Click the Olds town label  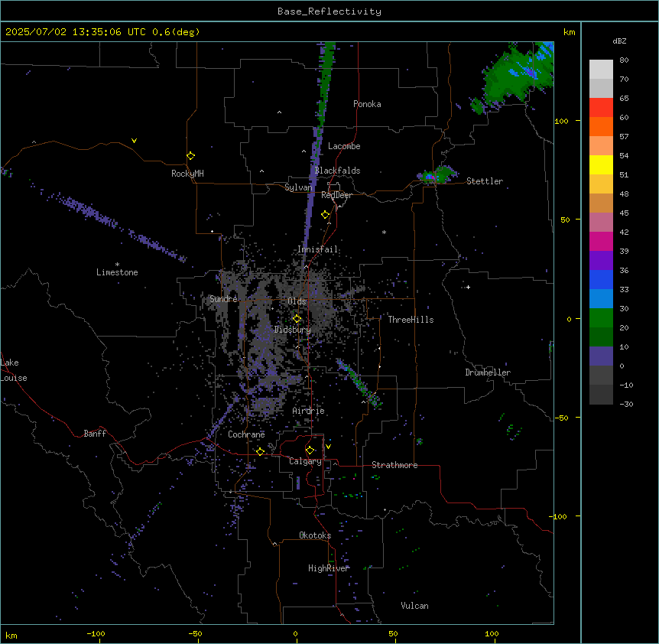(297, 301)
